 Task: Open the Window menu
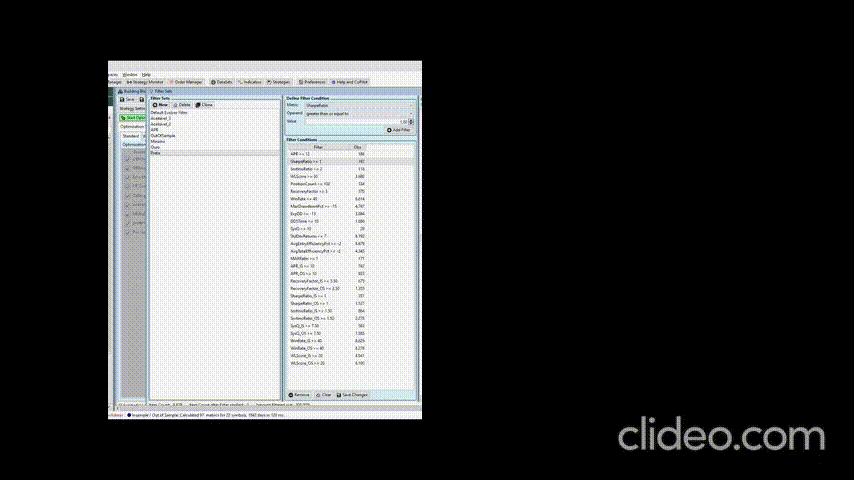point(130,75)
